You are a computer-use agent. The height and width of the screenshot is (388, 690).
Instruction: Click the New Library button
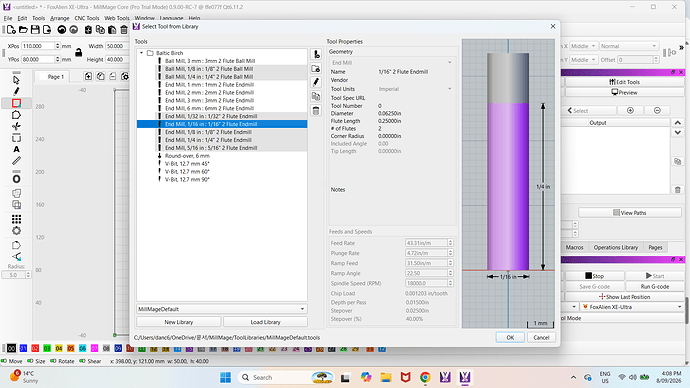(179, 322)
